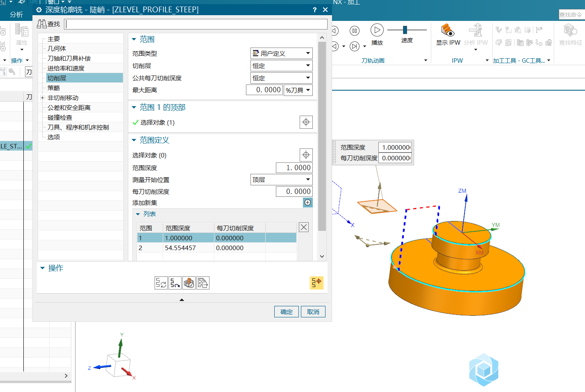Click the 取消 button
The width and height of the screenshot is (585, 392).
click(x=313, y=312)
